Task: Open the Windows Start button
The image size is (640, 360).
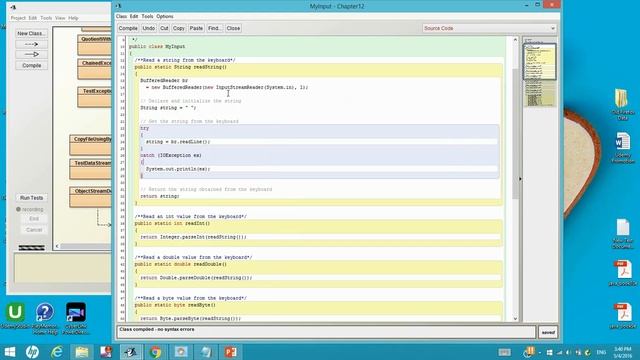Action: click(x=10, y=352)
